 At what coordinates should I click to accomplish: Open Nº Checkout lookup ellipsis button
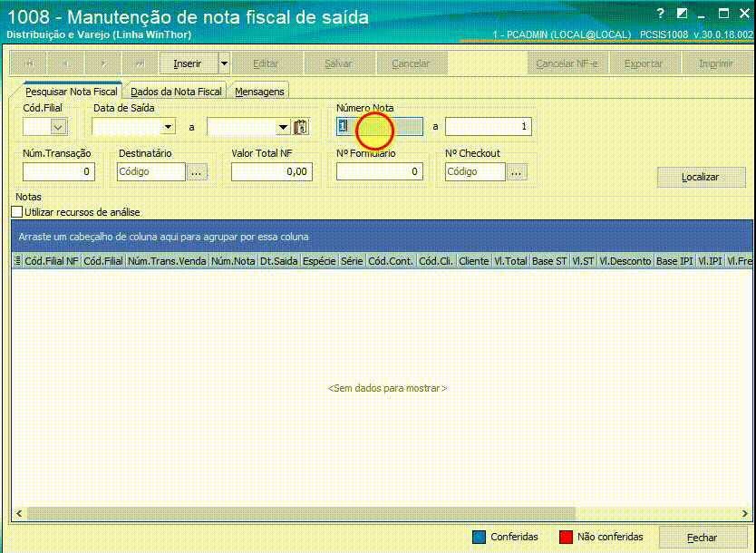tap(517, 172)
